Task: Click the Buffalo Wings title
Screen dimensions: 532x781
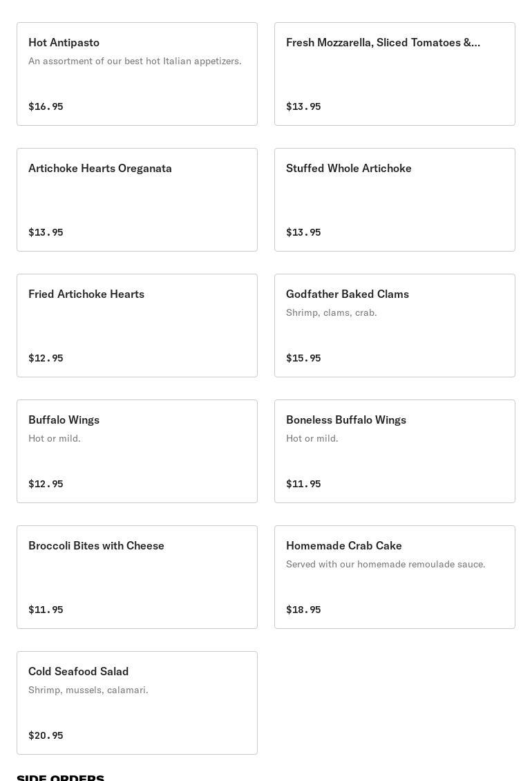Action: [x=64, y=420]
